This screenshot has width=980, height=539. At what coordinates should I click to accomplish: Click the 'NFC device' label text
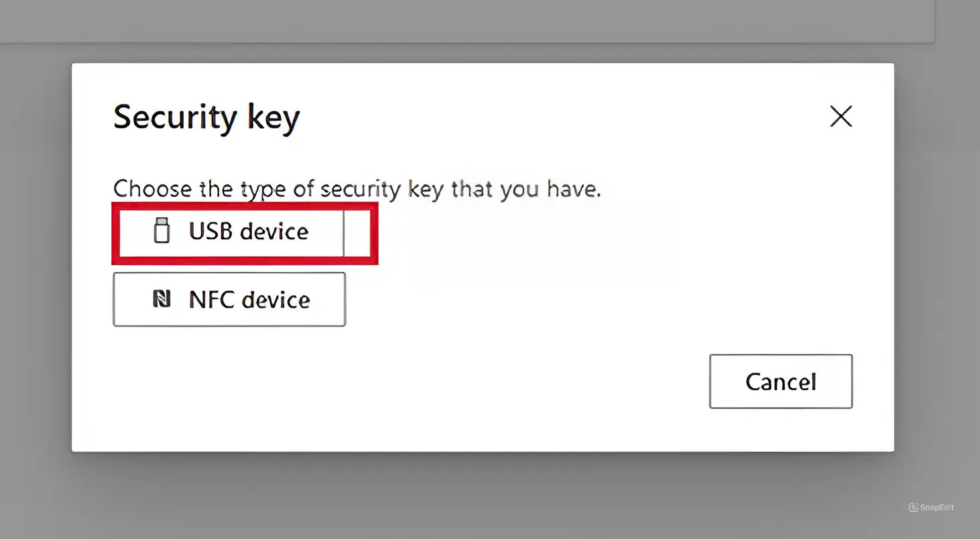click(249, 300)
